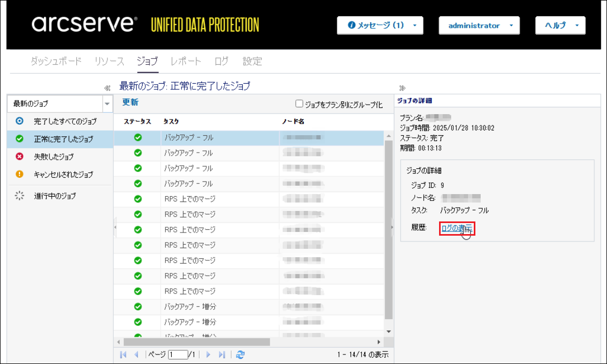Go to next page arrow icon
Image resolution: width=607 pixels, height=364 pixels.
pyautogui.click(x=208, y=355)
